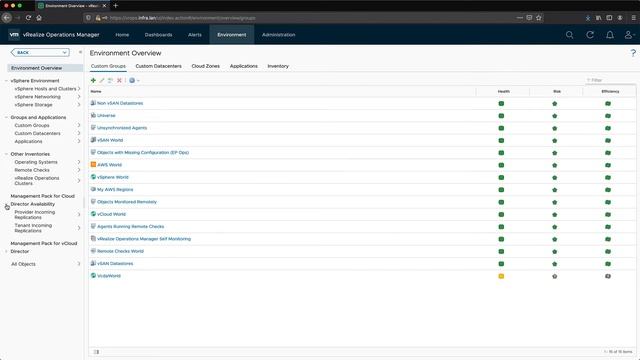Open a new browser tab with the plus
The image size is (640, 360).
(116, 6)
